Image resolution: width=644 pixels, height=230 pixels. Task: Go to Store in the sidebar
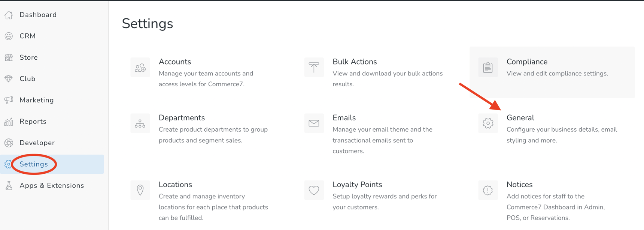[28, 57]
